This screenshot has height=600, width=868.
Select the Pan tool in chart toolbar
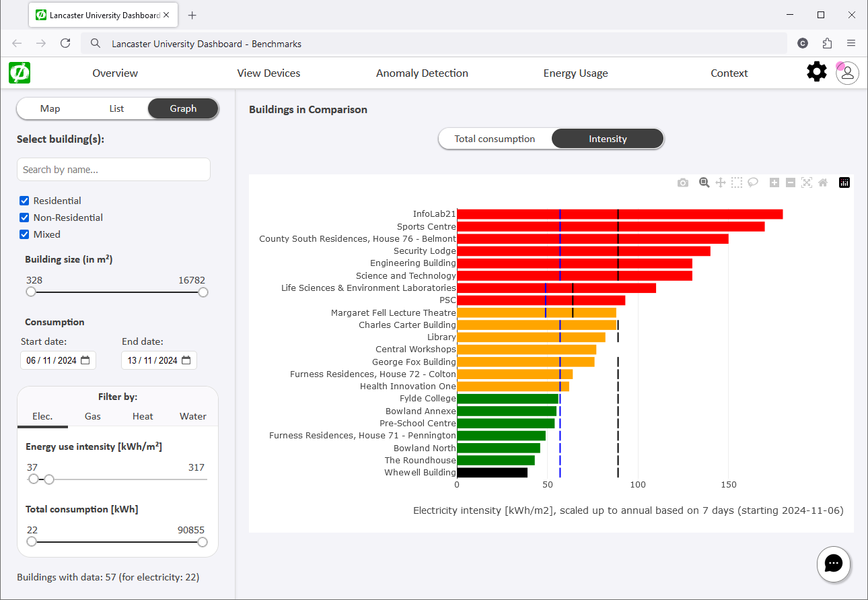click(x=720, y=182)
